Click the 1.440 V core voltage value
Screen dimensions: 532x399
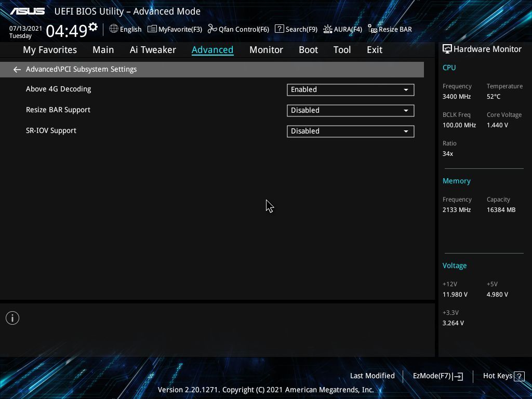497,125
